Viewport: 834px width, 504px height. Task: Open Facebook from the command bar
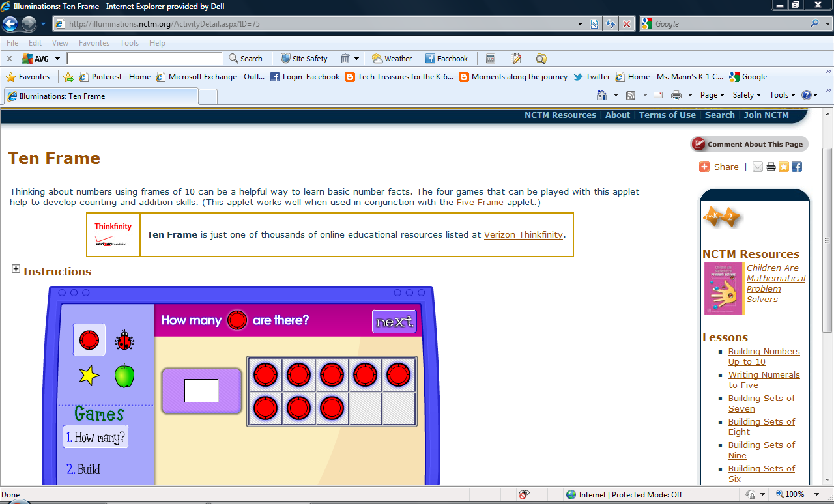click(447, 58)
